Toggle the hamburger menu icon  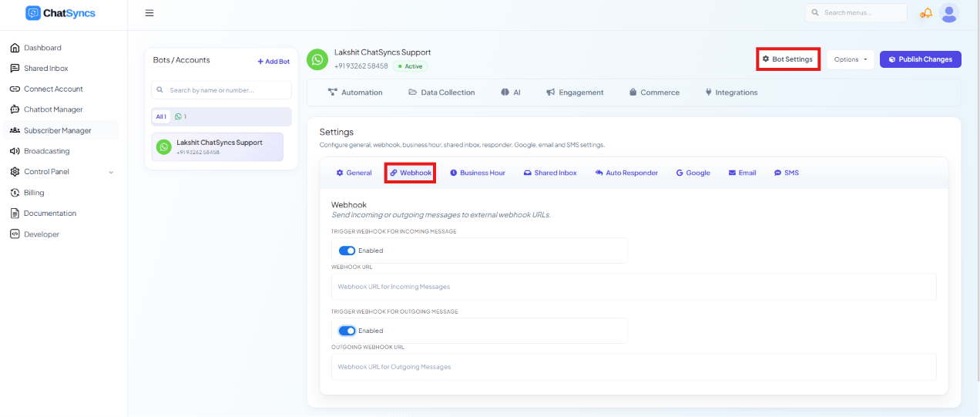click(149, 13)
